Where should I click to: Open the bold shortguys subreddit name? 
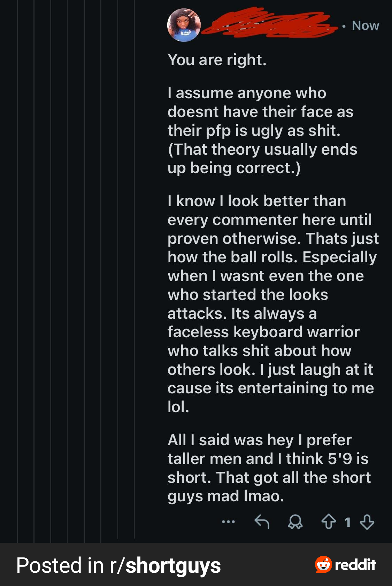173,565
